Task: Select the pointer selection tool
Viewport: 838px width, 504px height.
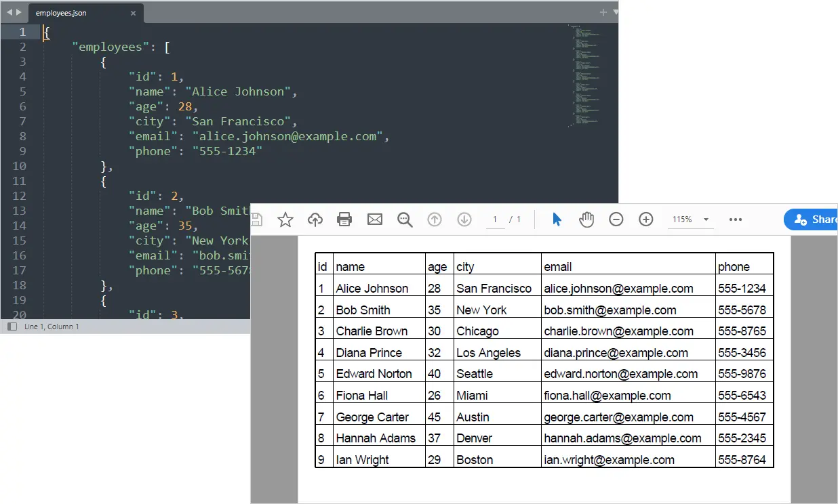Action: click(x=556, y=219)
